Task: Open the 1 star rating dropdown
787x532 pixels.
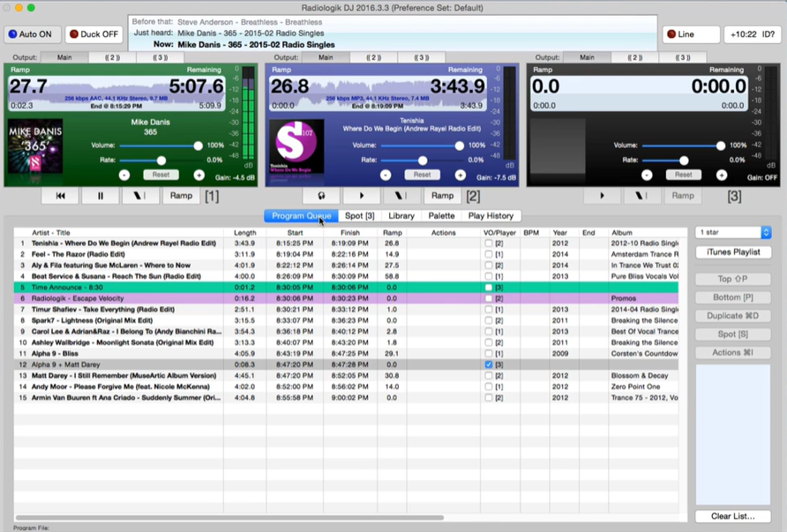Action: 733,233
